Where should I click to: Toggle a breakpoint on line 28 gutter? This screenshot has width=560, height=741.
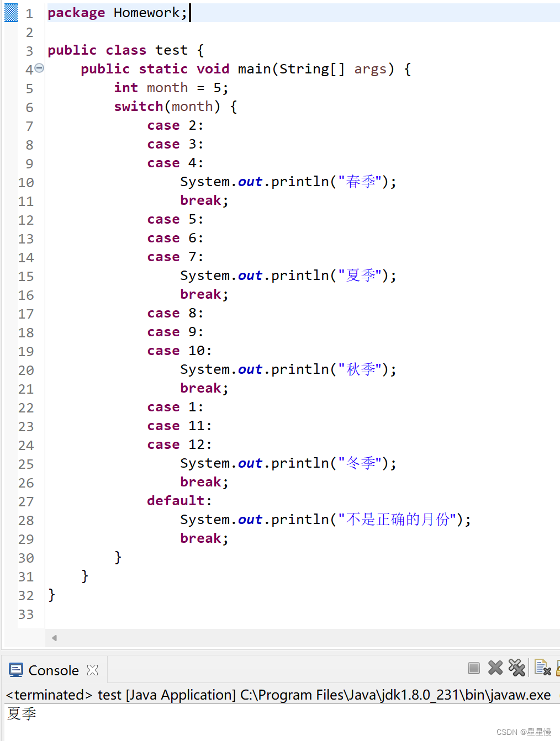pos(10,520)
